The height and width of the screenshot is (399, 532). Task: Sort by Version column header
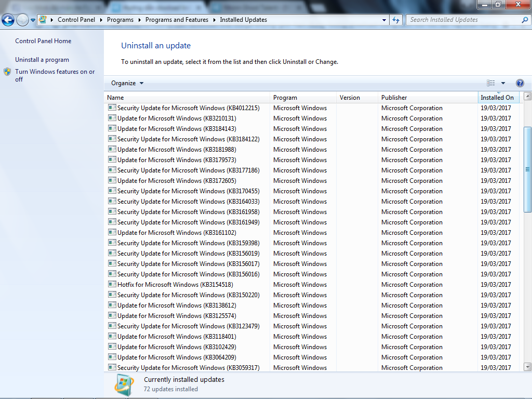[357, 98]
